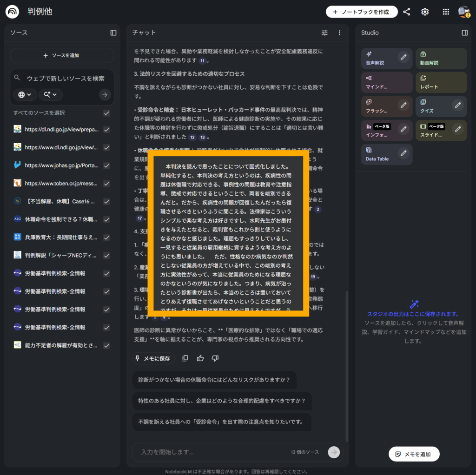476x475 pixels.
Task: Expand the research mode dropdown
Action: pyautogui.click(x=50, y=95)
